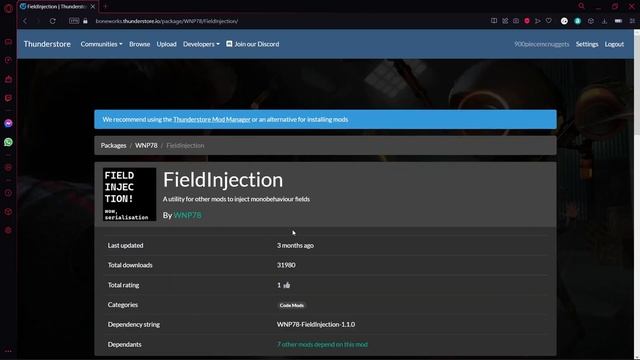Open the red ad blocker shield icon
Viewport: 640px width, 360px height.
pos(527,21)
